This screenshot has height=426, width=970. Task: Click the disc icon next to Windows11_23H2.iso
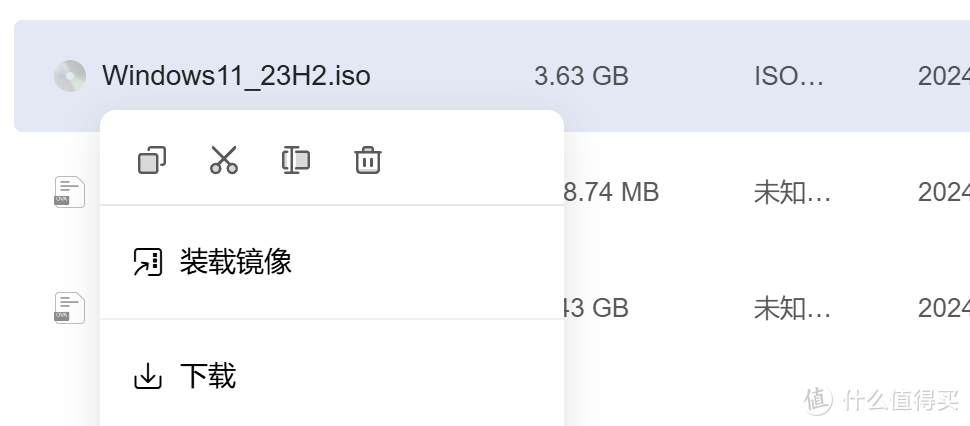pyautogui.click(x=70, y=76)
